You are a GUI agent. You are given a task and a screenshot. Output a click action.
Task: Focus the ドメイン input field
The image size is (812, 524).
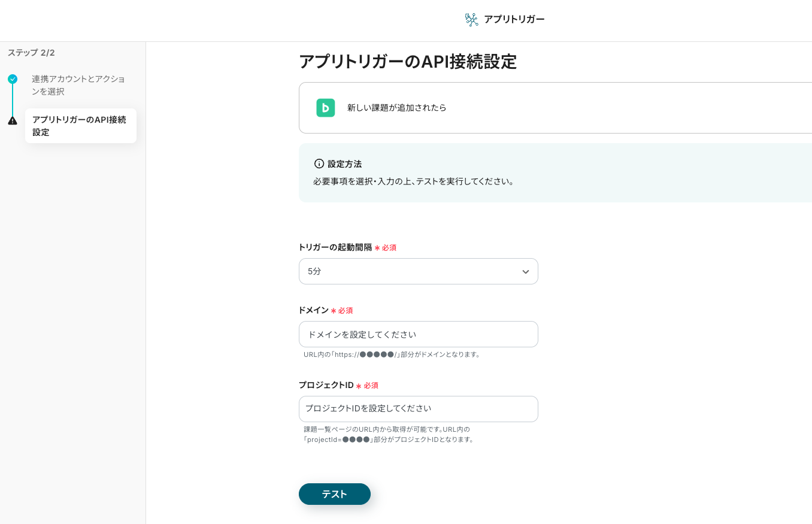click(x=418, y=334)
